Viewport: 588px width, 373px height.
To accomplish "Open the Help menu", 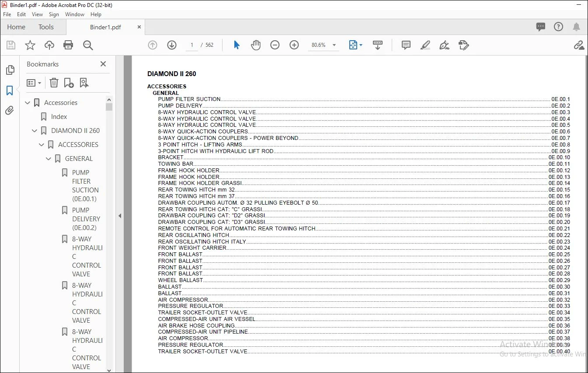I will point(96,14).
